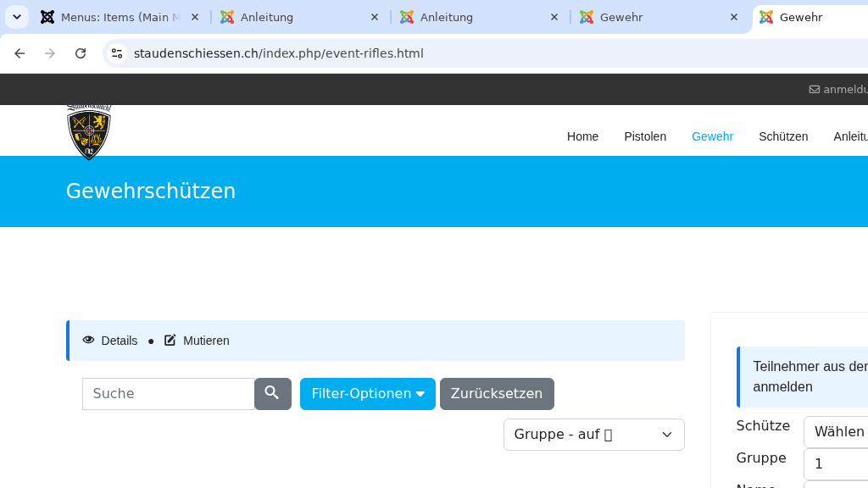Click the shooting club crest logo
Image resolution: width=868 pixels, height=488 pixels.
point(89,131)
